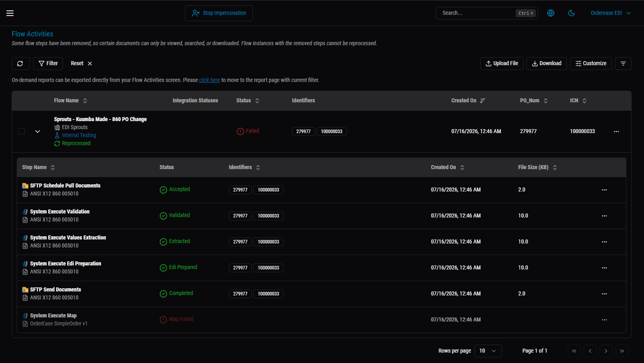644x363 pixels.
Task: Toggle dark mode moon icon
Action: [x=571, y=13]
